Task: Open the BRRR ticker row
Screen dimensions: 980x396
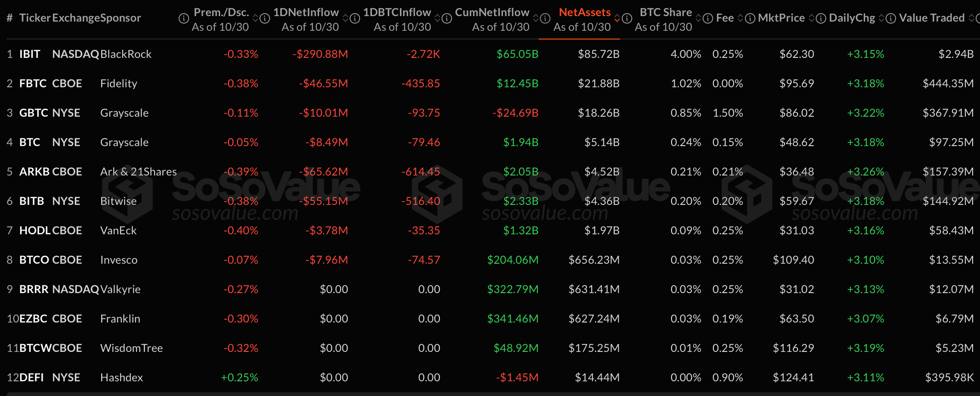Action: coord(34,289)
